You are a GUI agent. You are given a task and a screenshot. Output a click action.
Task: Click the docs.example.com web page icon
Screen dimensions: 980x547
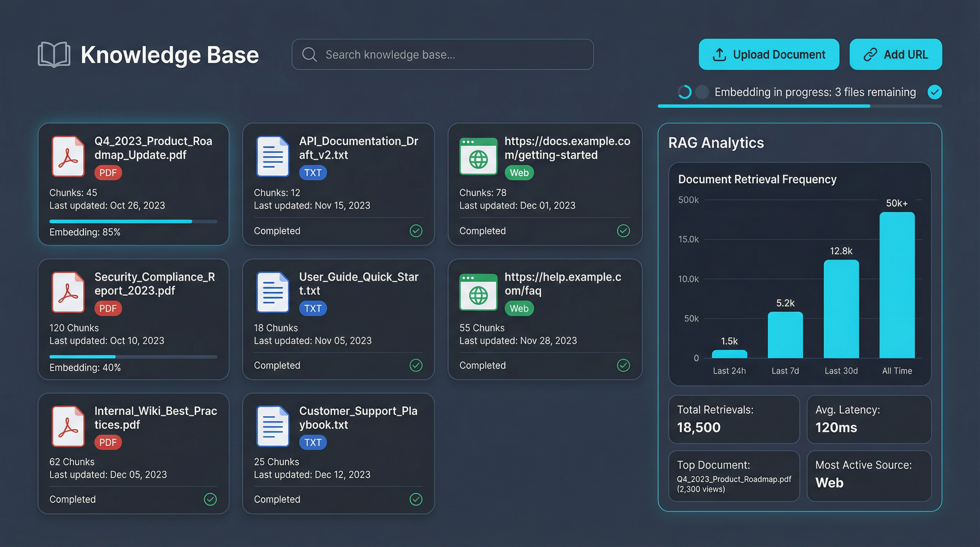point(478,156)
